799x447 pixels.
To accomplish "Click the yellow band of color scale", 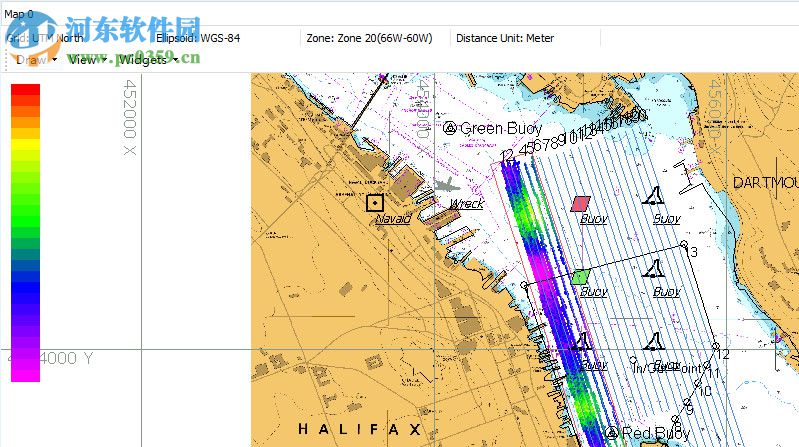I will click(25, 144).
